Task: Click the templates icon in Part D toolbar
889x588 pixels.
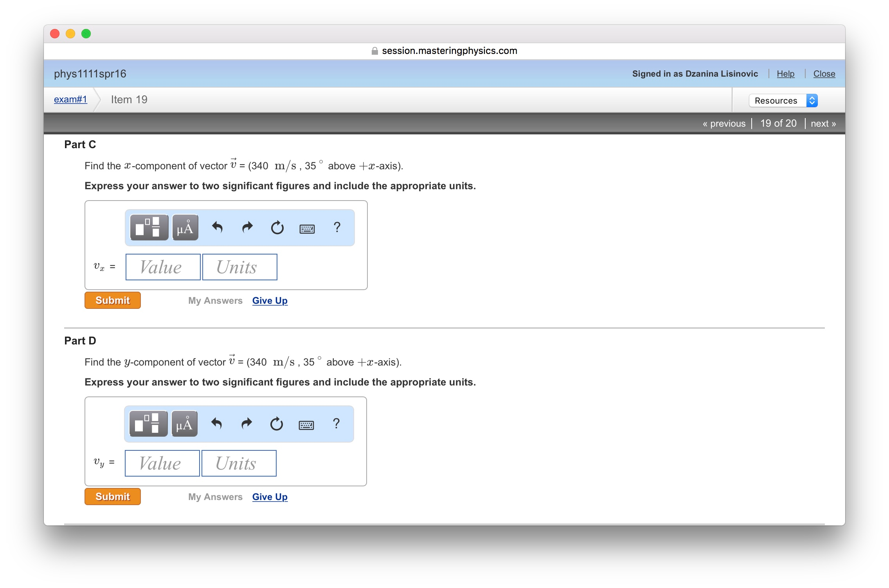Action: coord(148,424)
